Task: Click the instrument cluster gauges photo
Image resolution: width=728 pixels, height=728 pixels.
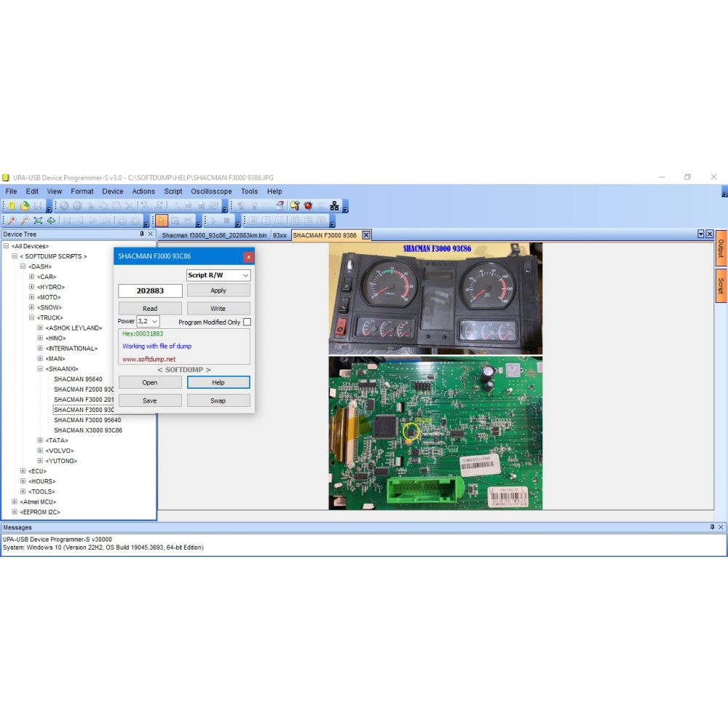Action: pos(435,298)
